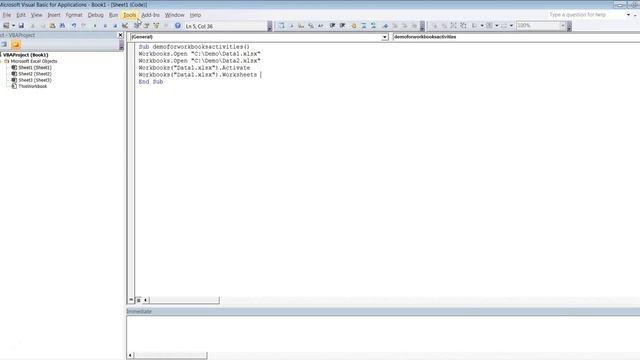Switch to Full Module View
Viewport: 640px width, 360px height.
pyautogui.click(x=139, y=300)
